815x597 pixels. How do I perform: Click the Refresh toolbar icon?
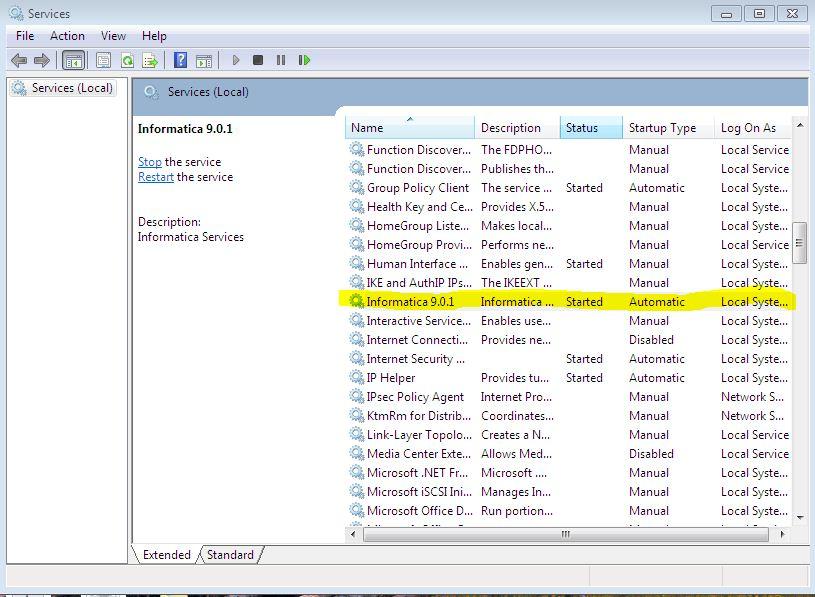pos(127,60)
